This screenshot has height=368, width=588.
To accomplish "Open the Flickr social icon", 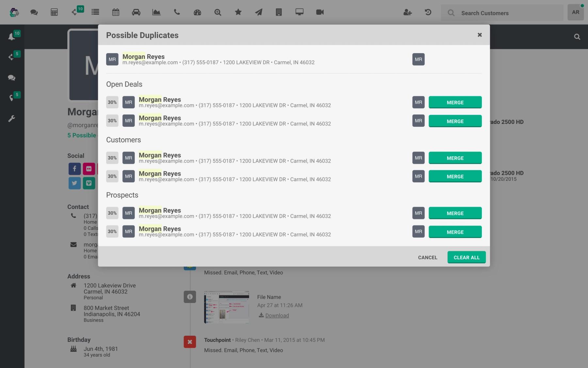I will tap(89, 169).
